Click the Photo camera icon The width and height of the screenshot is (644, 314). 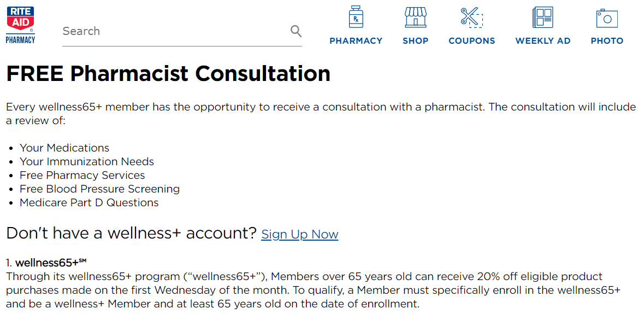pos(607,18)
